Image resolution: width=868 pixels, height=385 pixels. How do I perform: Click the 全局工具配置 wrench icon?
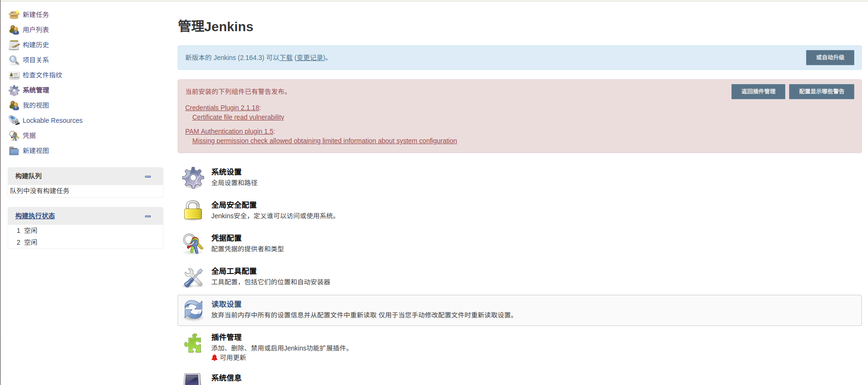[x=193, y=277]
